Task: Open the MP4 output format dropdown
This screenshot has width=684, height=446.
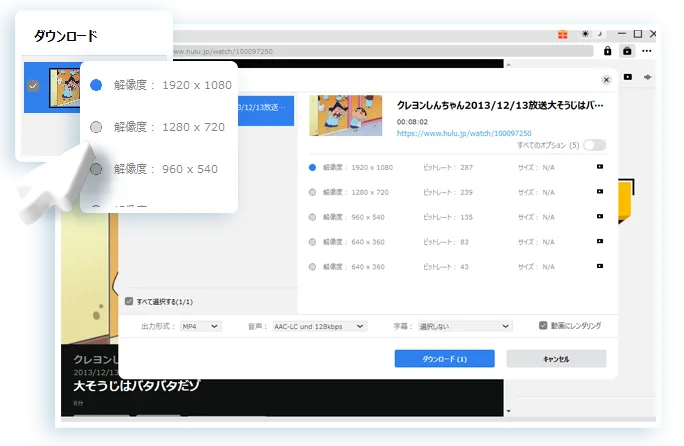Action: point(201,326)
